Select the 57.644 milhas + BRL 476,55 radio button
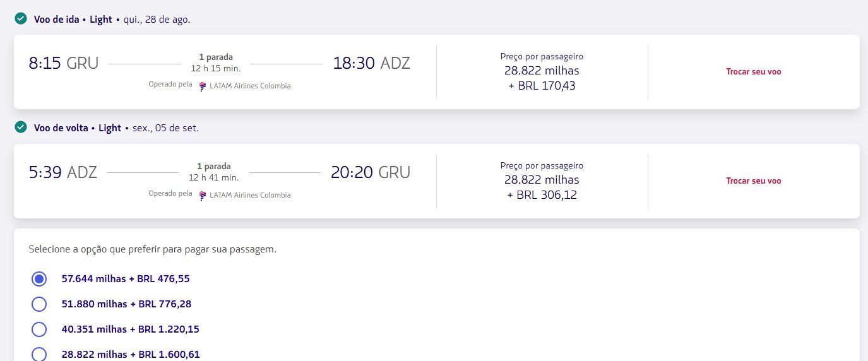The image size is (868, 361). pos(39,278)
